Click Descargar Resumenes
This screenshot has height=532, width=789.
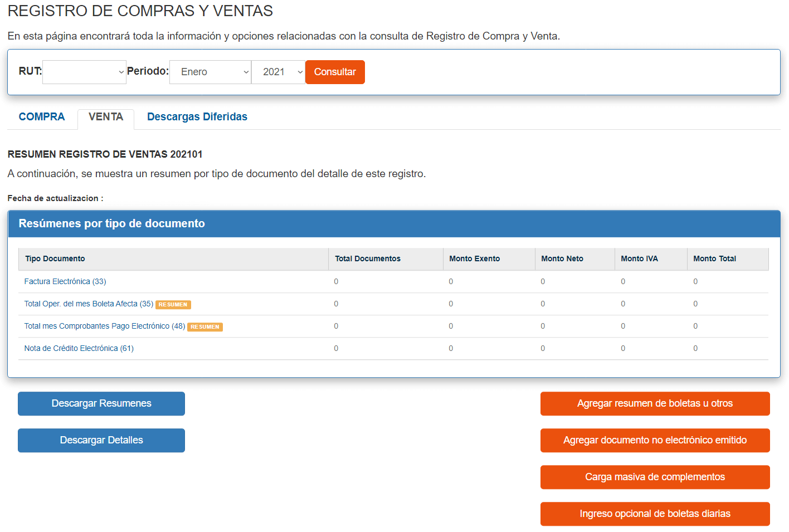(x=101, y=403)
